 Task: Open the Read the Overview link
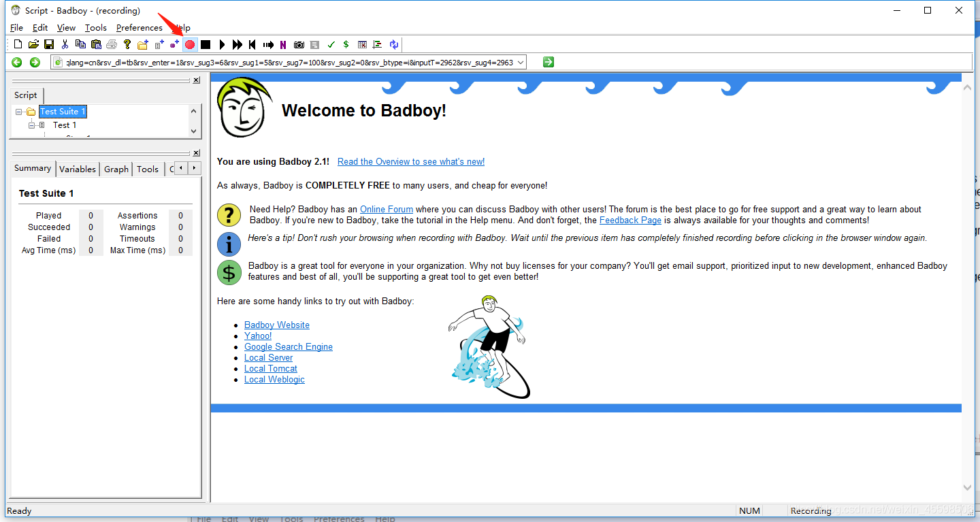[411, 162]
